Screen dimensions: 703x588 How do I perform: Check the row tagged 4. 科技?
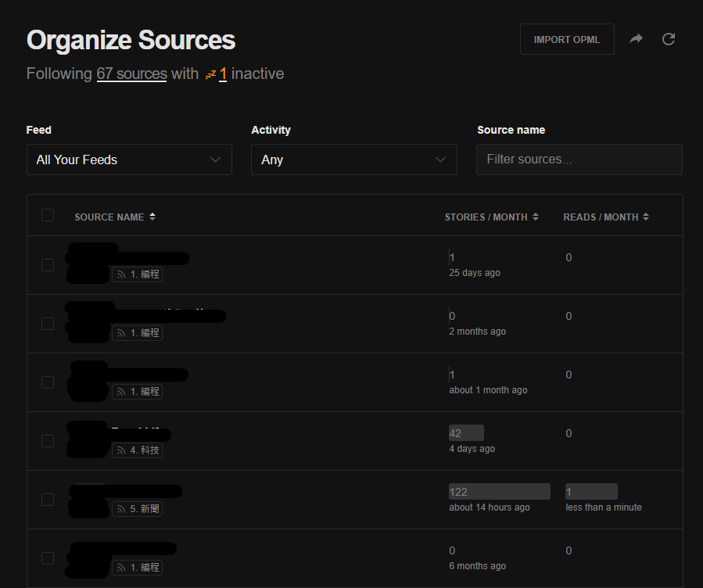pyautogui.click(x=48, y=441)
